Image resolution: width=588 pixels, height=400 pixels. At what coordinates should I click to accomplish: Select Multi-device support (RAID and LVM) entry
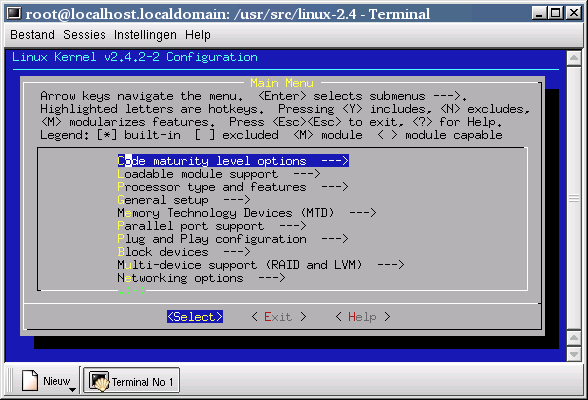coord(261,265)
